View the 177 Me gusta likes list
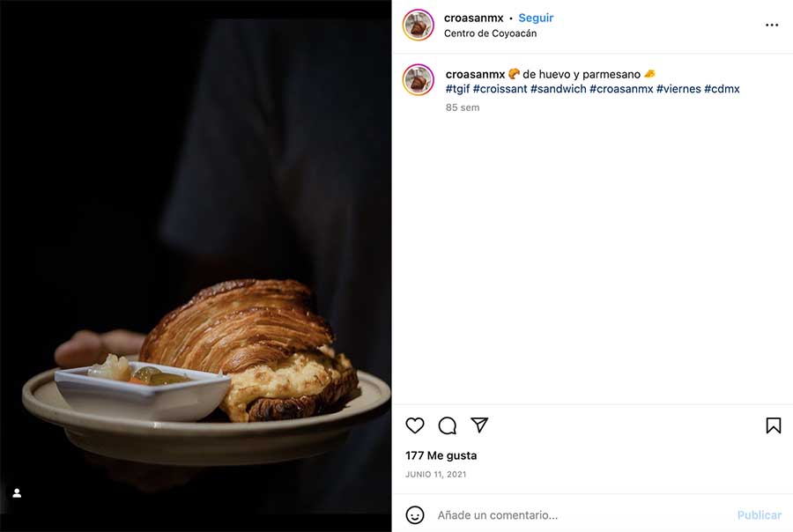The image size is (793, 532). tap(441, 455)
